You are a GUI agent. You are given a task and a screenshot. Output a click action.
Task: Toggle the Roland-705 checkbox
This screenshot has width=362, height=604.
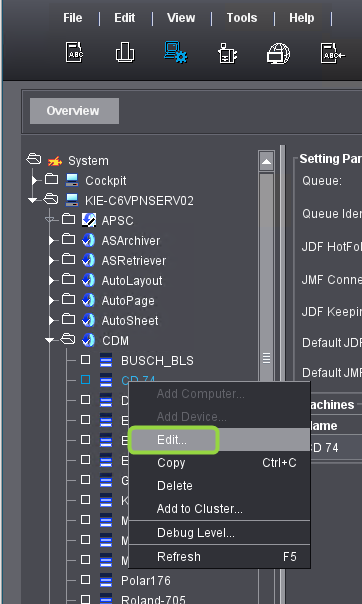pyautogui.click(x=85, y=599)
